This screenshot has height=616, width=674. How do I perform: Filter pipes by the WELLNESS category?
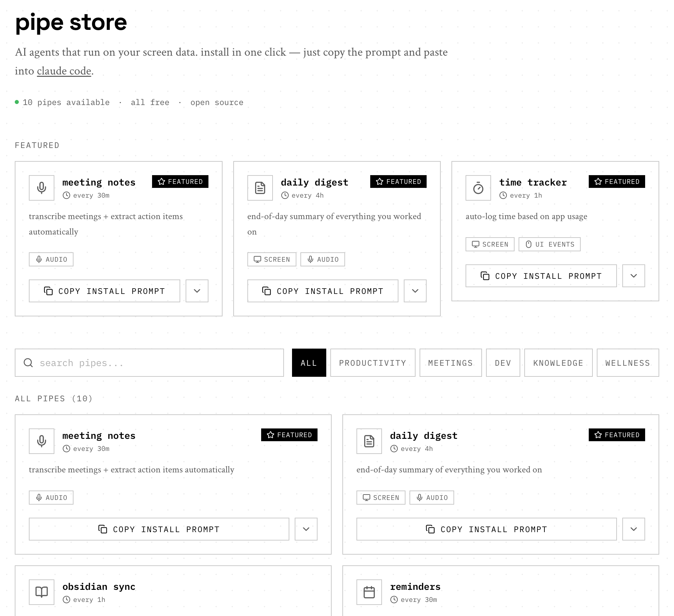628,363
